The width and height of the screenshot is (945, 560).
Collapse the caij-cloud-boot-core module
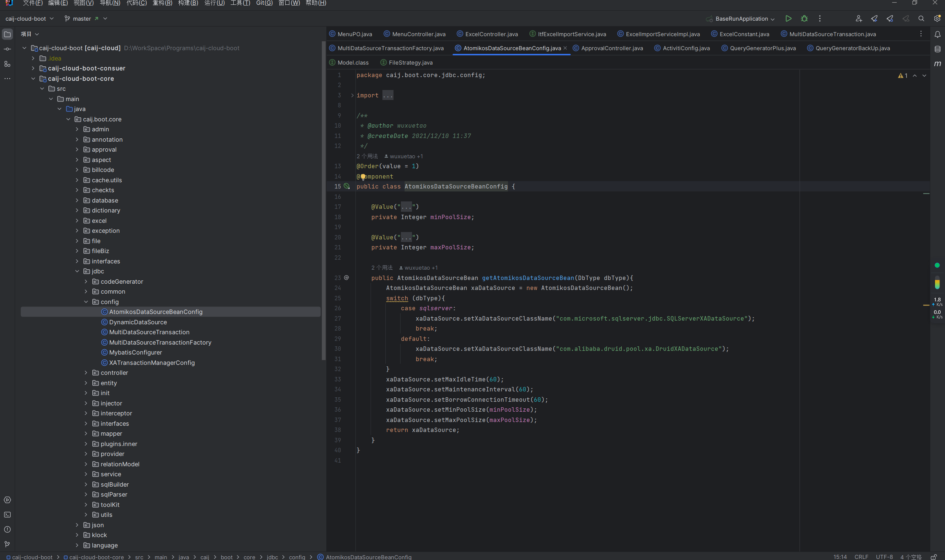click(x=33, y=79)
